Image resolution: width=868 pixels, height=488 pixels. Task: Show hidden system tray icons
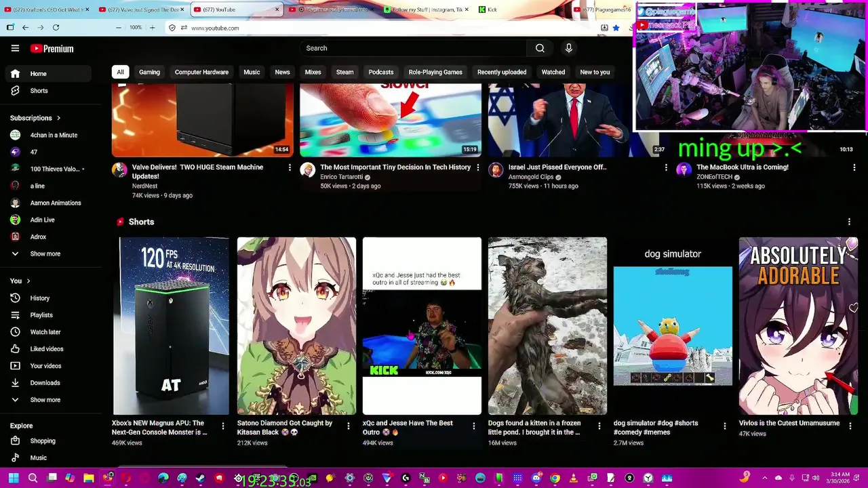pos(764,478)
